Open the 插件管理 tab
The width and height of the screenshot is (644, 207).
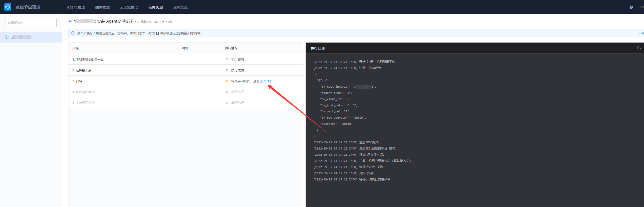pos(102,7)
